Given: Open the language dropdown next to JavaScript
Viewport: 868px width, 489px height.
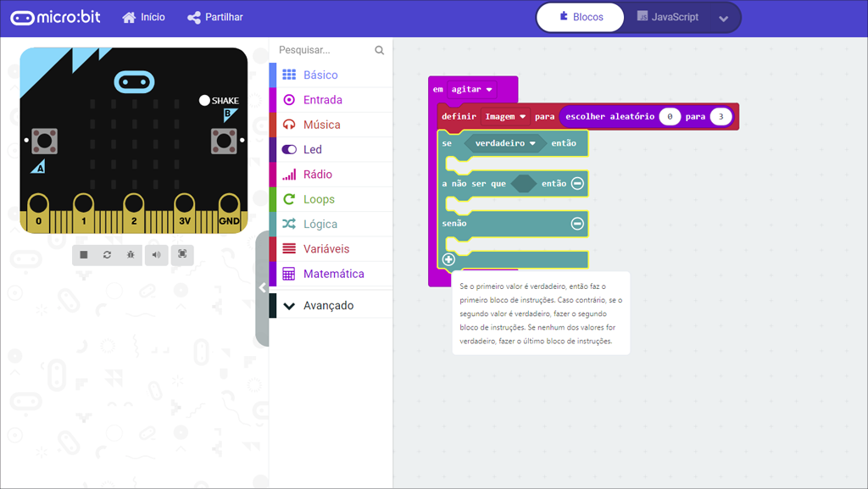Looking at the screenshot, I should (723, 19).
